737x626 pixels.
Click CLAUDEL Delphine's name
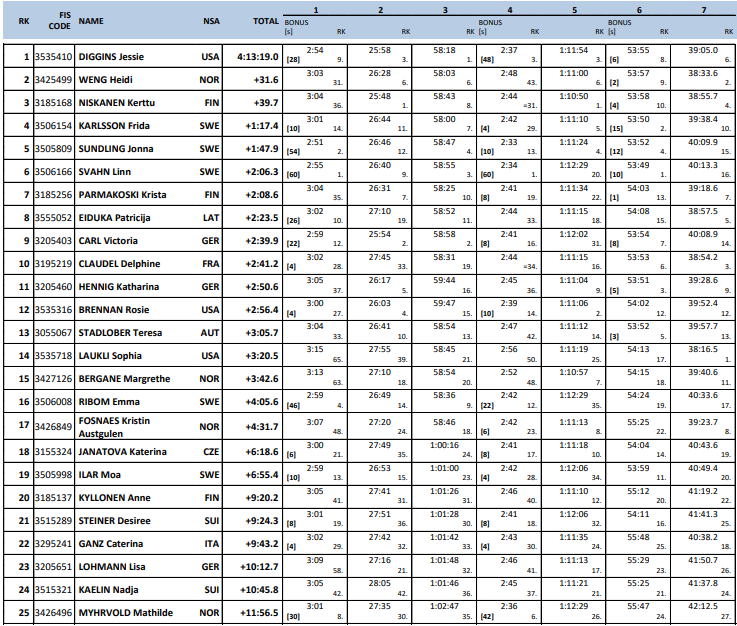click(119, 264)
